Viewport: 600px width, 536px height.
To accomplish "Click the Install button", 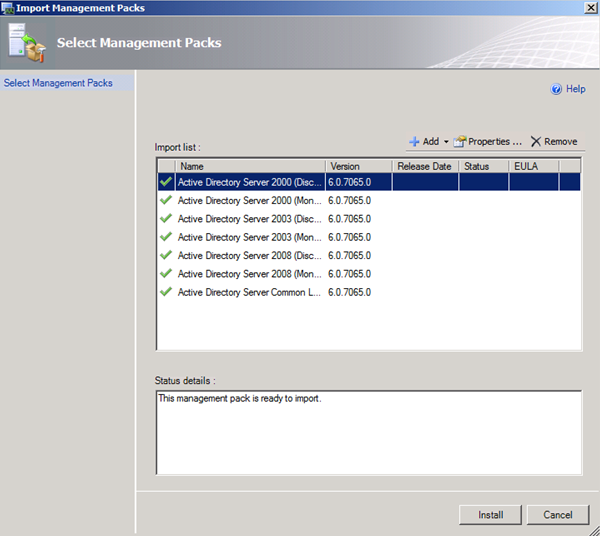I will tap(490, 515).
